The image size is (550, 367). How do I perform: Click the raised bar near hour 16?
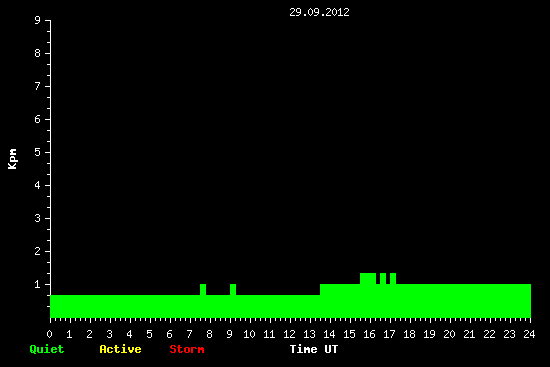point(368,279)
